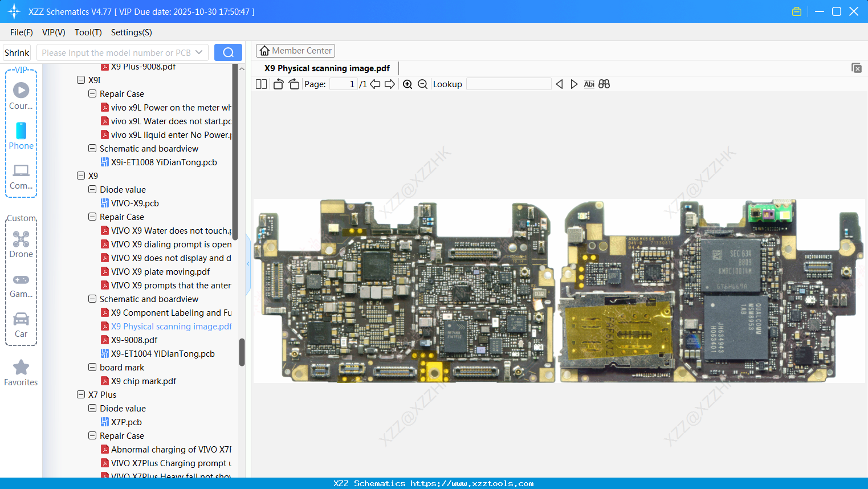The height and width of the screenshot is (489, 868).
Task: Open the Tool(T) menu
Action: [x=88, y=32]
